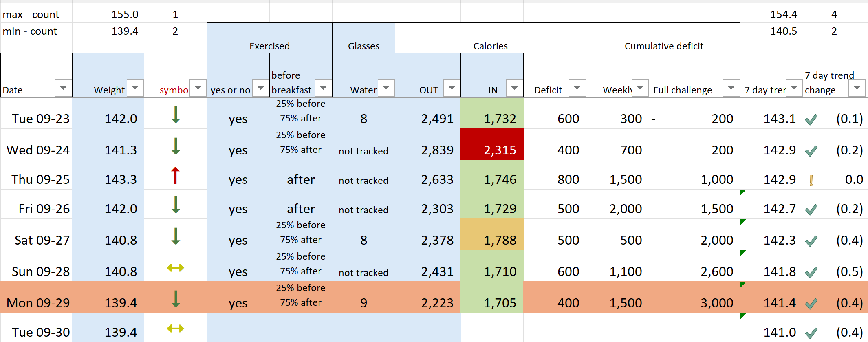This screenshot has height=342, width=868.
Task: Click the green down arrow for Tue 09-23
Action: [176, 115]
